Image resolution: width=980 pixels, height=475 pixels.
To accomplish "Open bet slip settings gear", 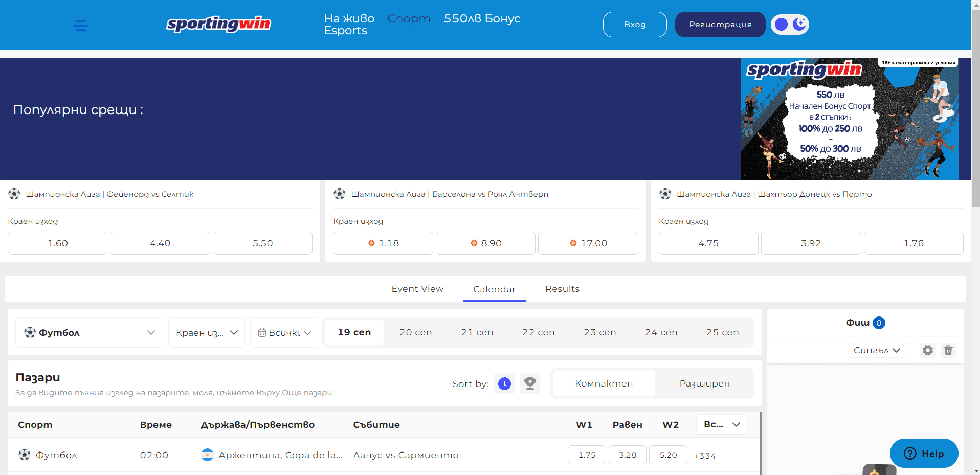I will tap(927, 350).
